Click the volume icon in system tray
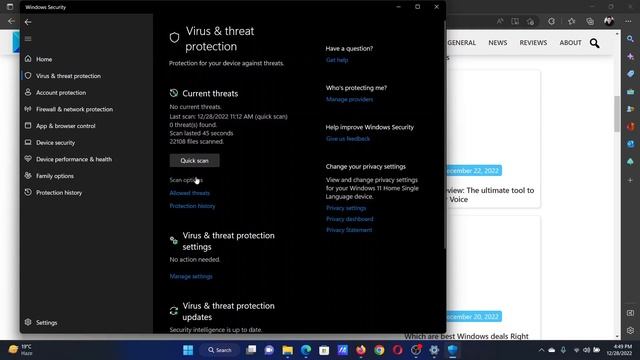Screen dimensions: 640x360 click(x=586, y=350)
